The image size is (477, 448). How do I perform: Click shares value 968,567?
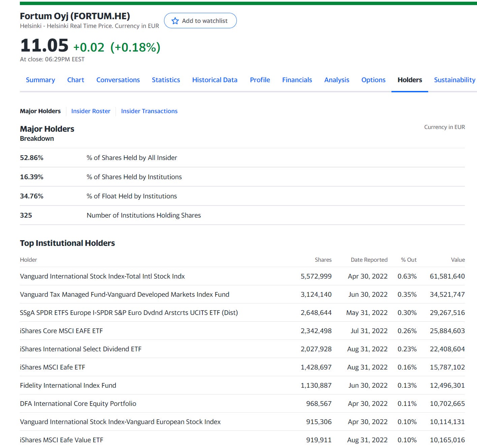[319, 404]
